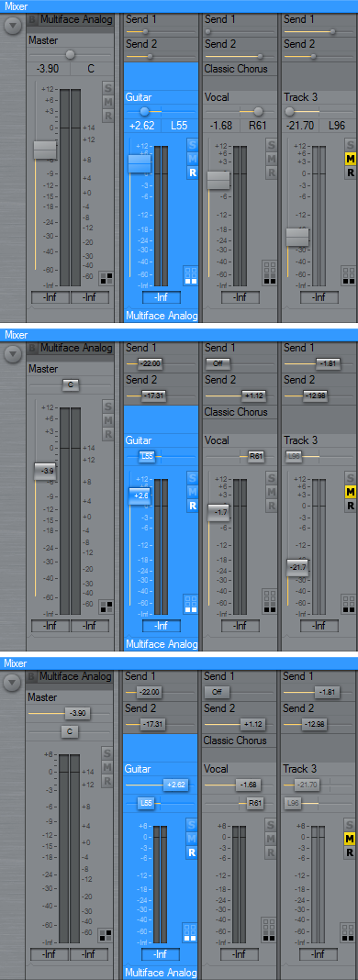The height and width of the screenshot is (980, 358).
Task: Select the Track 3 name in horizontal-slider mixer
Action: 300,769
